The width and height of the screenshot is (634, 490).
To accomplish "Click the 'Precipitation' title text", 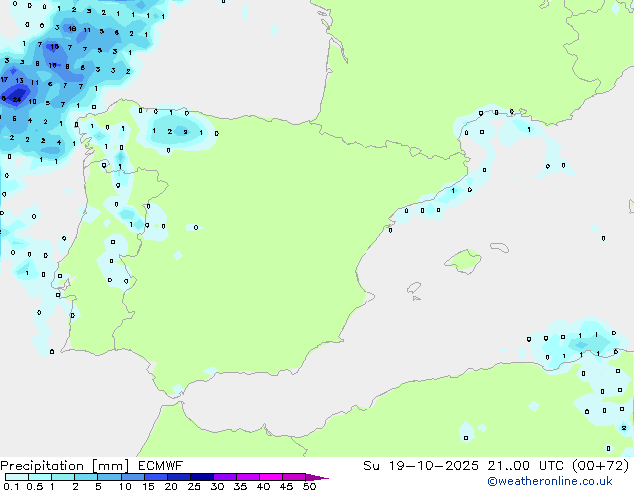I will pyautogui.click(x=42, y=466).
